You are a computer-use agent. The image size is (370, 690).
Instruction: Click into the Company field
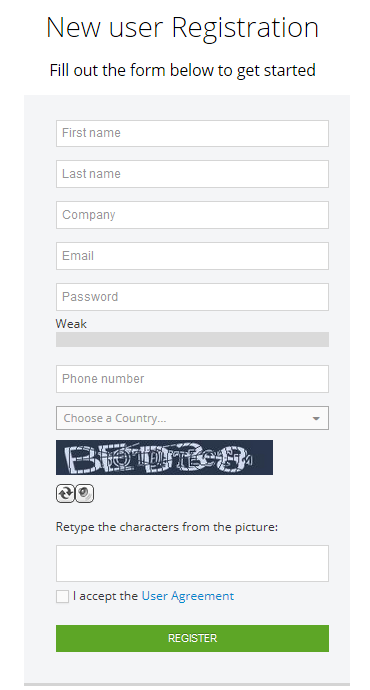(x=192, y=215)
